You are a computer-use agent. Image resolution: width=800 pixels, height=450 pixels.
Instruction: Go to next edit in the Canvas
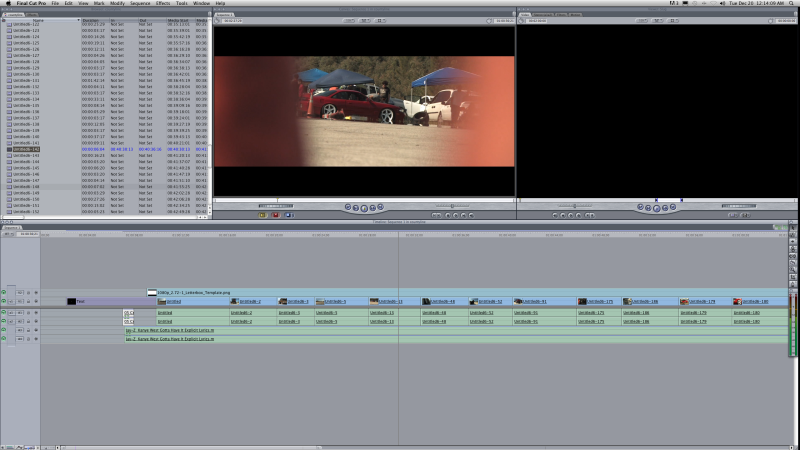[380, 207]
